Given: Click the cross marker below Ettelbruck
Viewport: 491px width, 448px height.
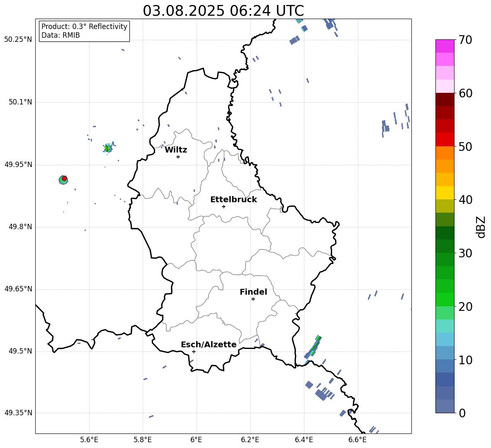Looking at the screenshot, I should coord(224,206).
